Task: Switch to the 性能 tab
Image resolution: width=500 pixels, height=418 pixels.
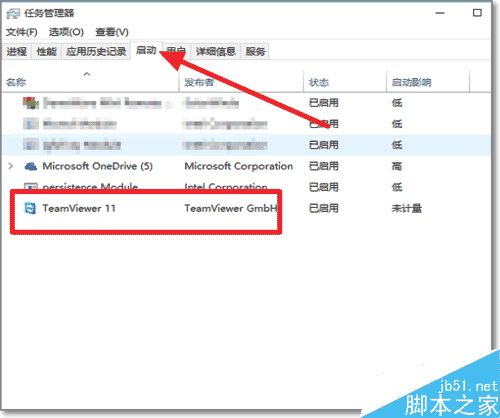Action: pyautogui.click(x=46, y=51)
